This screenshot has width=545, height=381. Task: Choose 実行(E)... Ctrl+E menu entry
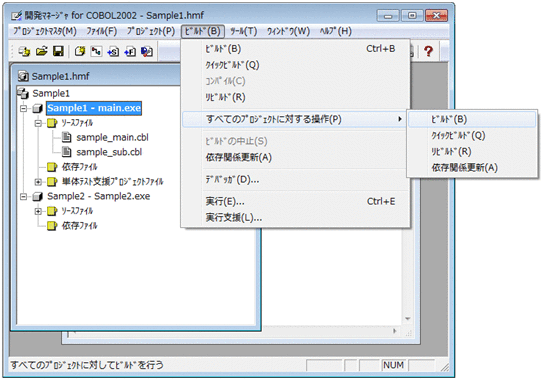click(x=295, y=201)
